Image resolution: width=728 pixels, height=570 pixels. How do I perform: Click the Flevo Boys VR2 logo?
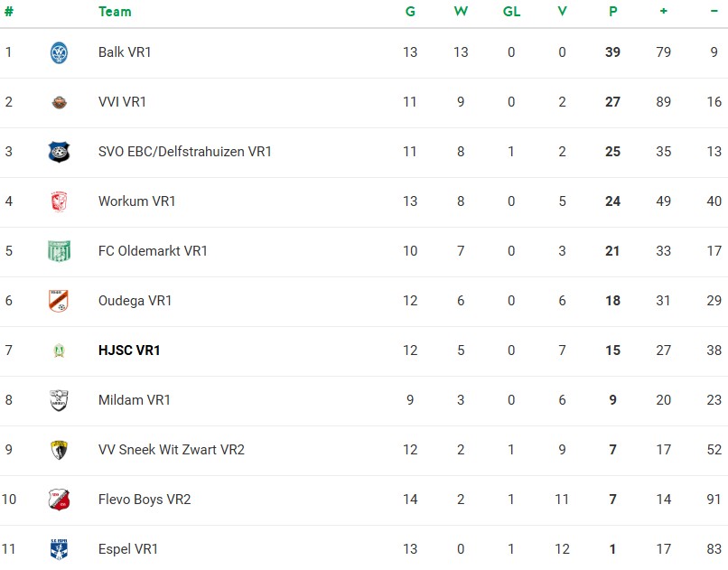(x=59, y=500)
